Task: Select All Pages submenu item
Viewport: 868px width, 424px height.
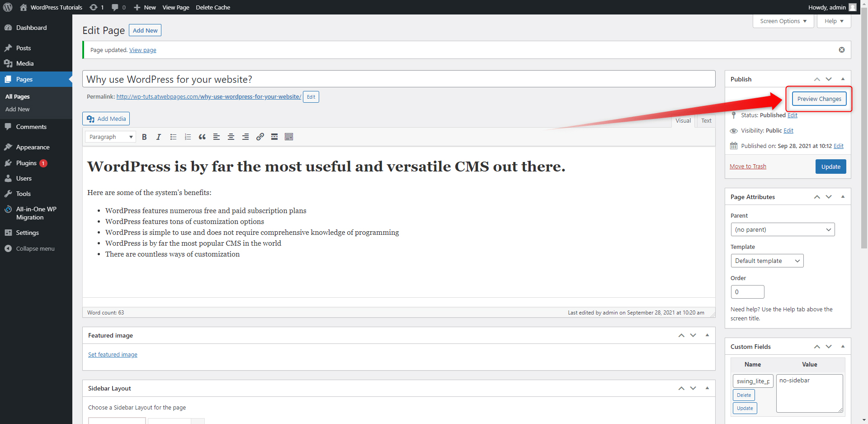Action: point(18,96)
